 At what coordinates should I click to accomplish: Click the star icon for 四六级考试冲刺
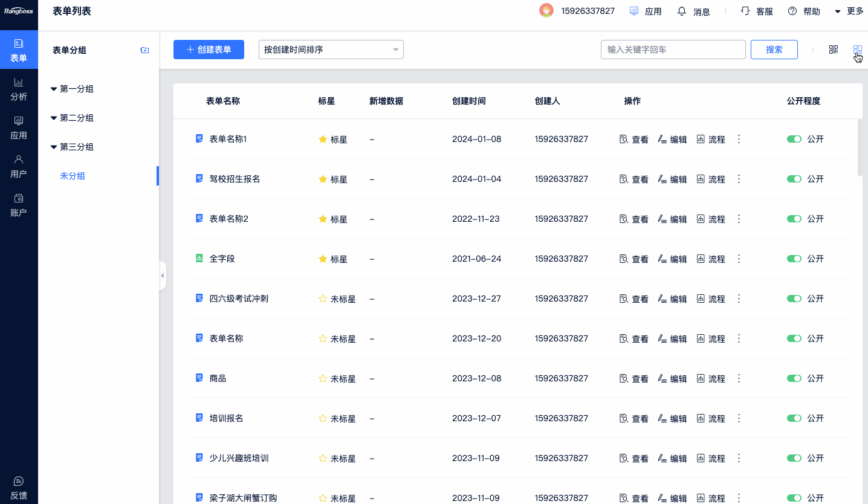323,299
